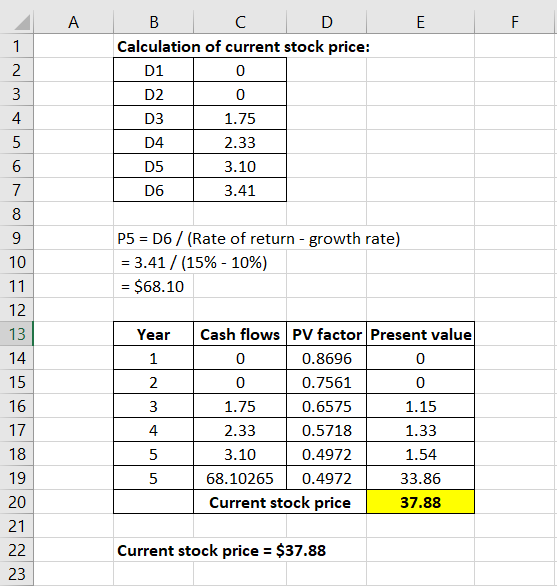Click the D1 value 0 cell
This screenshot has width=557, height=586.
click(x=240, y=70)
